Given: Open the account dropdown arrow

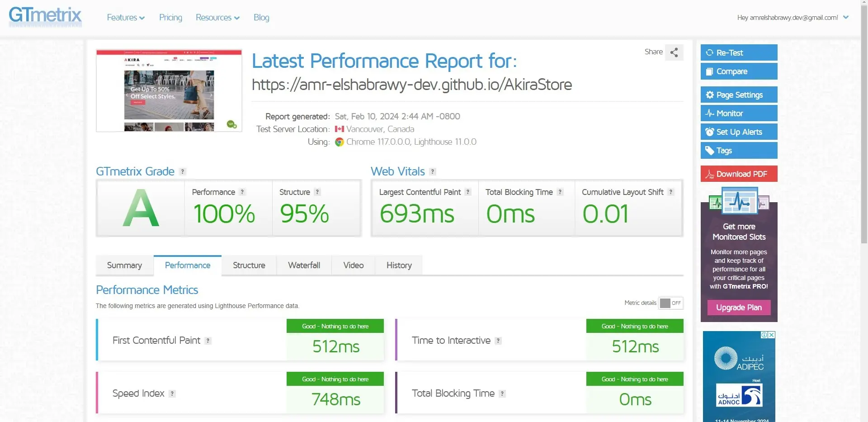Looking at the screenshot, I should [x=846, y=17].
